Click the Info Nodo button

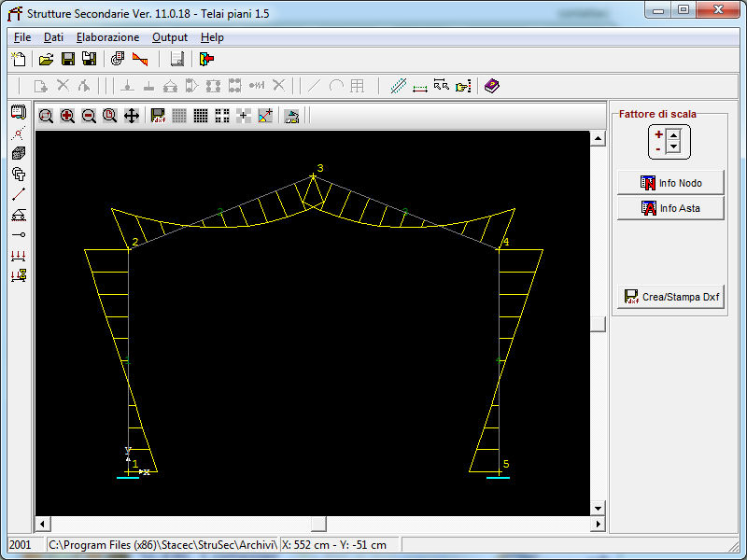click(x=670, y=183)
